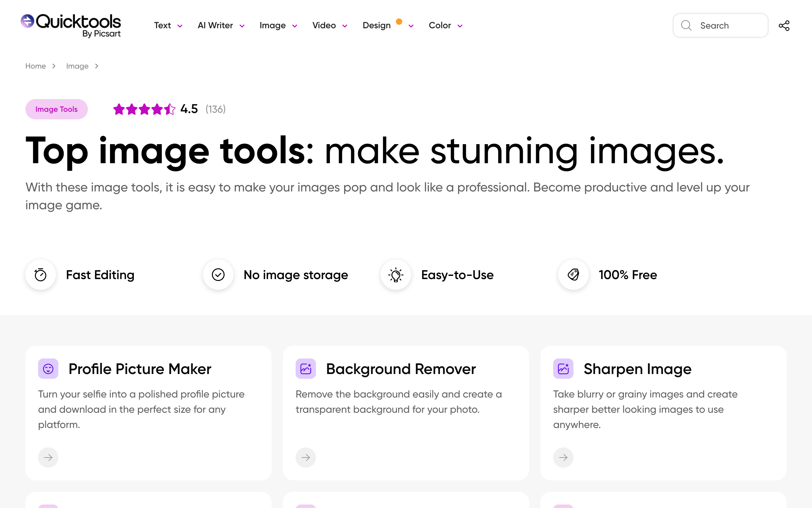Viewport: 812px width, 508px height.
Task: Open Background Remover via arrow button
Action: [x=306, y=457]
